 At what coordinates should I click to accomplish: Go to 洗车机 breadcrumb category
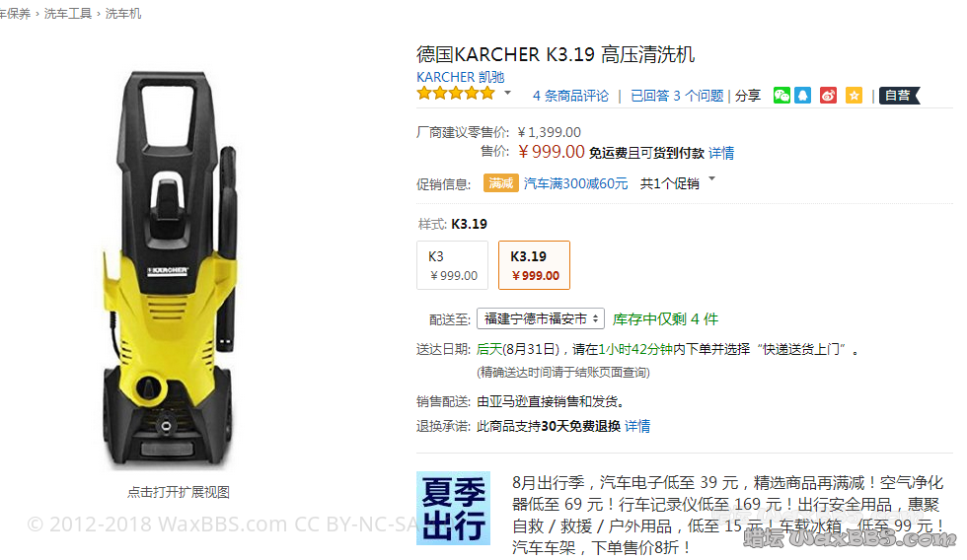coord(123,14)
